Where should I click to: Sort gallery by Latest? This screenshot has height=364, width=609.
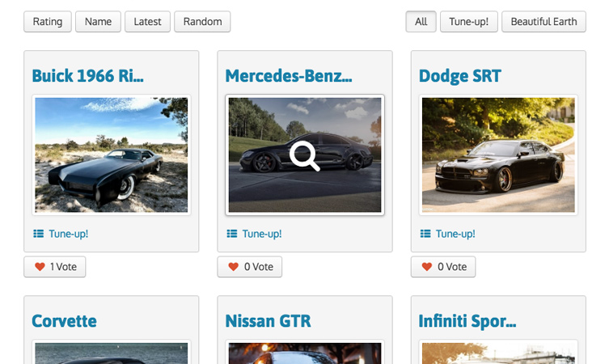click(x=147, y=21)
